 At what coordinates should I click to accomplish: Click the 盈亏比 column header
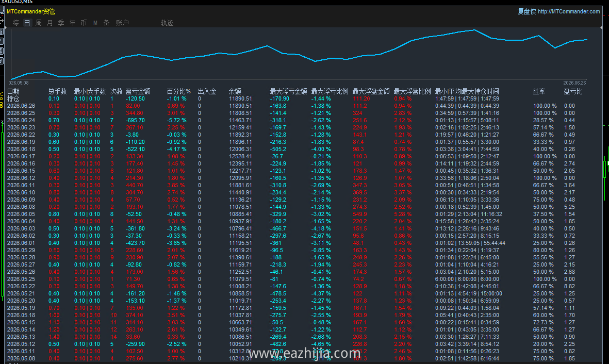573,91
